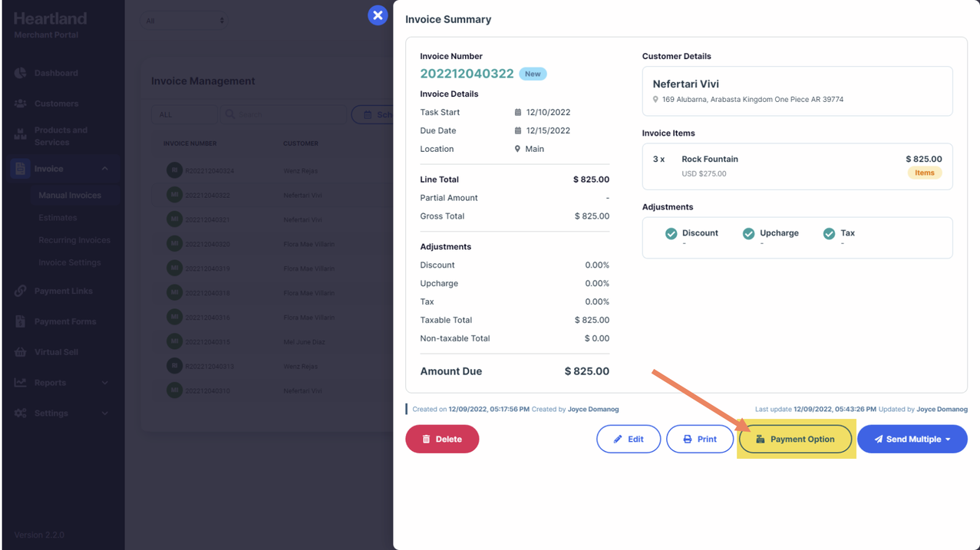Click the invoice search field
The width and height of the screenshot is (980, 550).
point(282,114)
